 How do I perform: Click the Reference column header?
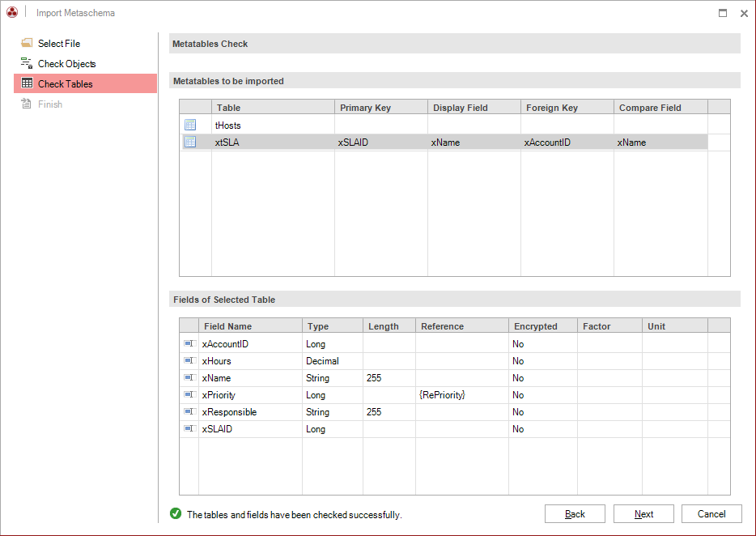[462, 325]
